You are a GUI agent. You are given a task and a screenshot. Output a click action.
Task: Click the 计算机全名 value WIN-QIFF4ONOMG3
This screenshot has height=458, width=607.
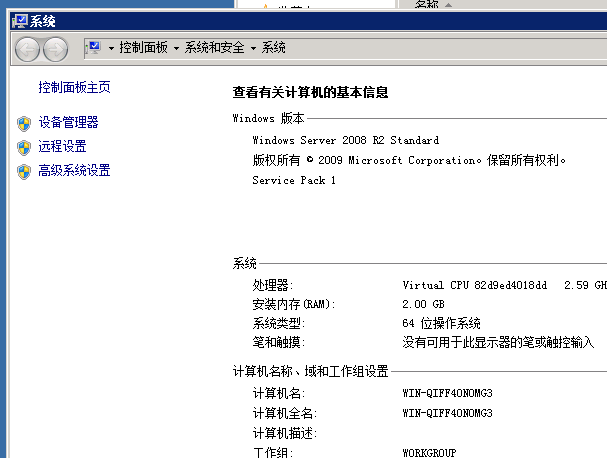(447, 413)
